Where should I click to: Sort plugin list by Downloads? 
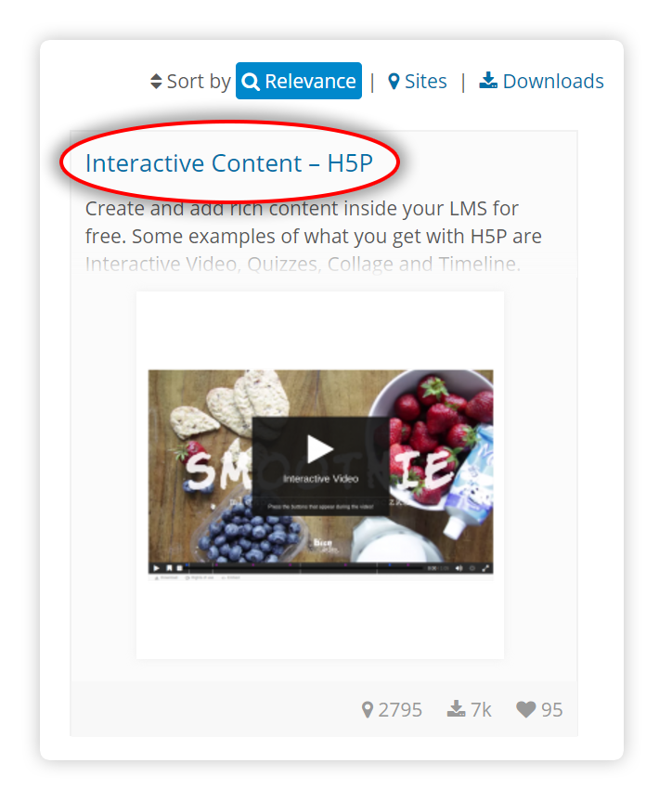tap(541, 82)
